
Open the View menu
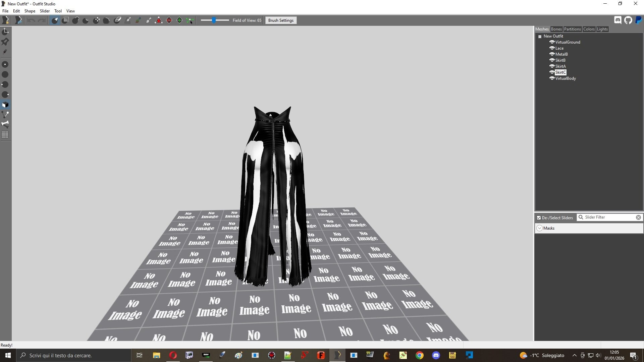tap(70, 11)
